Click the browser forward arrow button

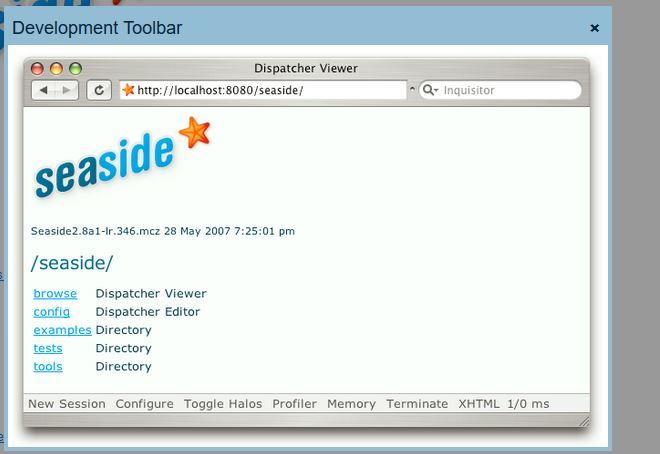[66, 90]
